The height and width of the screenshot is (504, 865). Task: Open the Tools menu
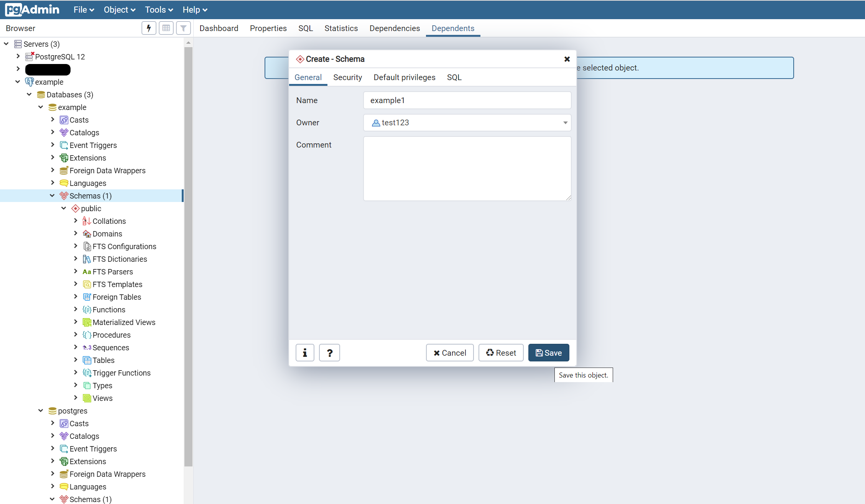click(x=159, y=10)
